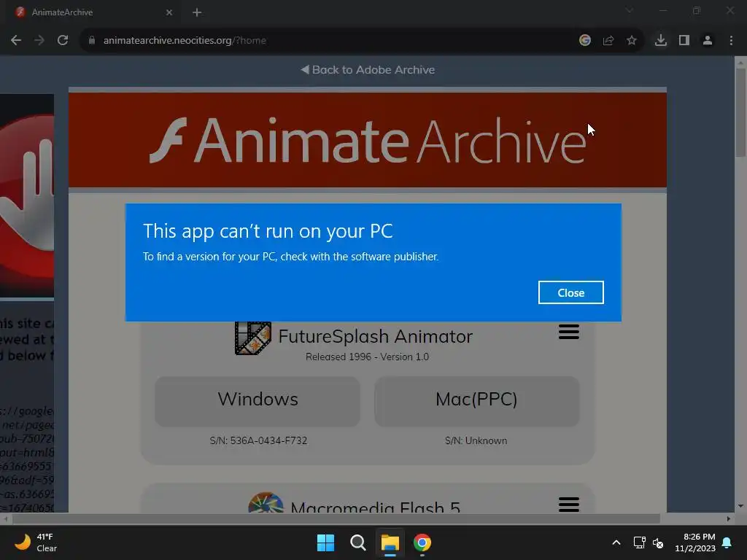Follow Back to Adobe Archive link
The width and height of the screenshot is (747, 560).
[368, 69]
